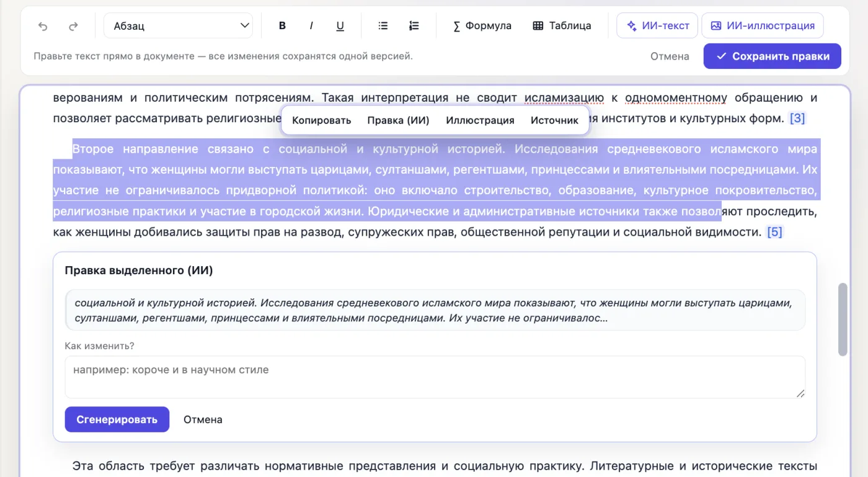Choose Правка (ИИ) in the selection popup
Viewport: 868px width, 477px height.
[x=398, y=120]
